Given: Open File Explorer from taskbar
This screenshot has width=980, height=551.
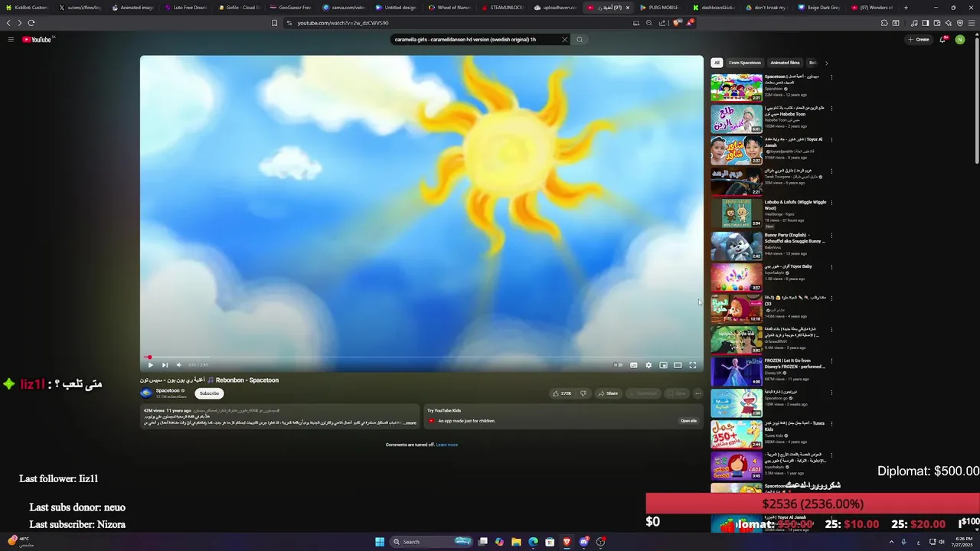Looking at the screenshot, I should point(516,542).
